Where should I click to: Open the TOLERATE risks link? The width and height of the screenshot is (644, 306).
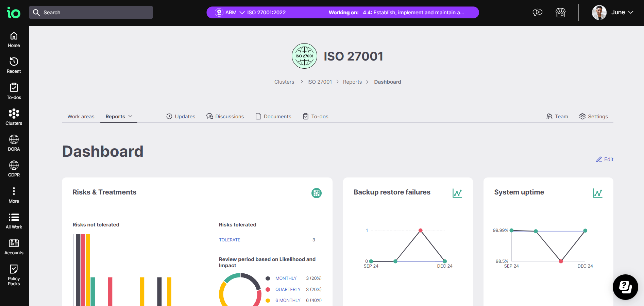tap(230, 240)
